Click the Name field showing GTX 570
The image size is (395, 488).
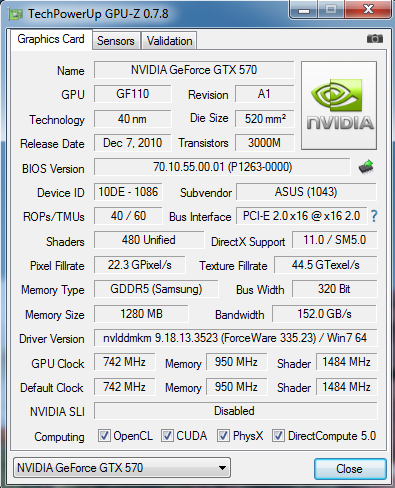coord(194,70)
